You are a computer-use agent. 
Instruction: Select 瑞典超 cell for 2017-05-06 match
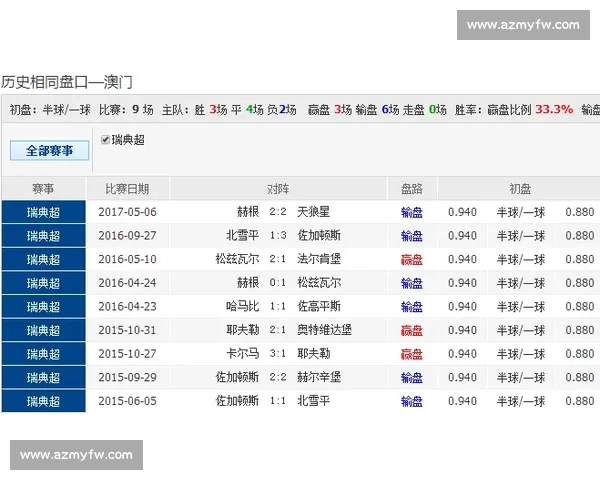tap(44, 212)
